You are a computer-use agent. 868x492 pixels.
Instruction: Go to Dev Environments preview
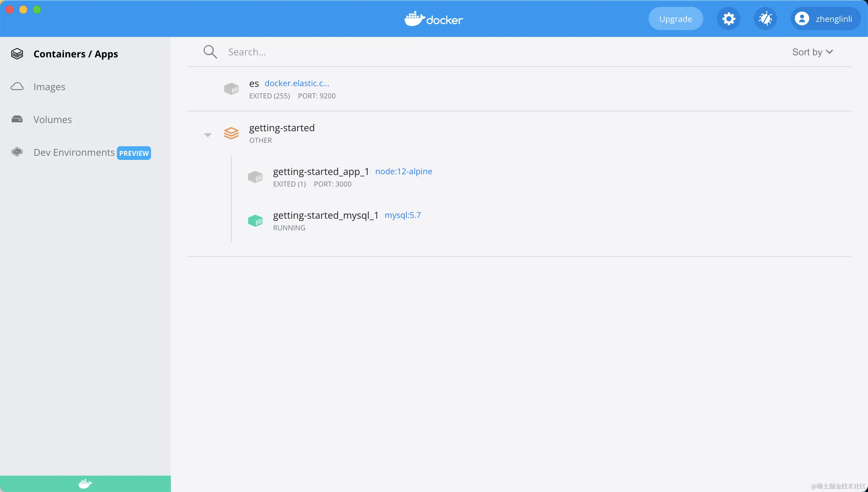point(74,152)
